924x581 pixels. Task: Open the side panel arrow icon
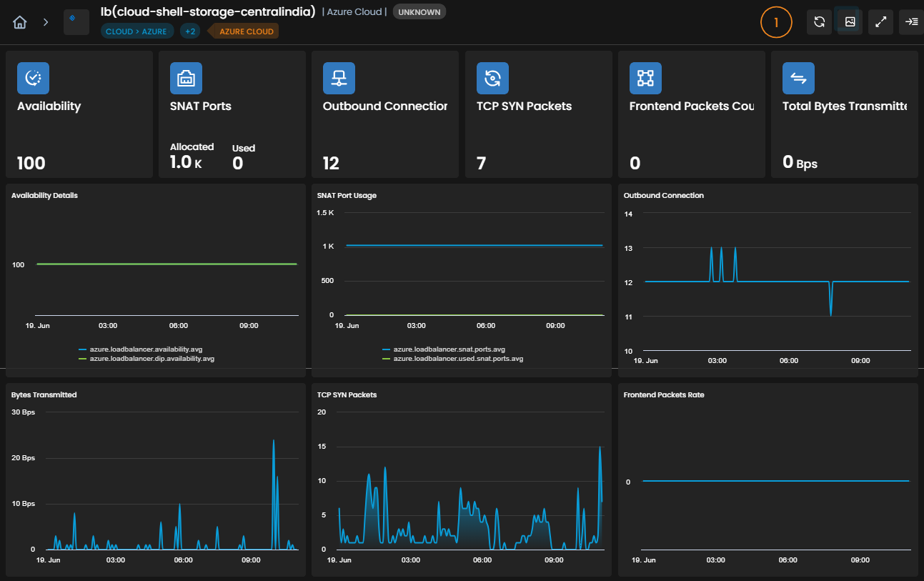911,22
